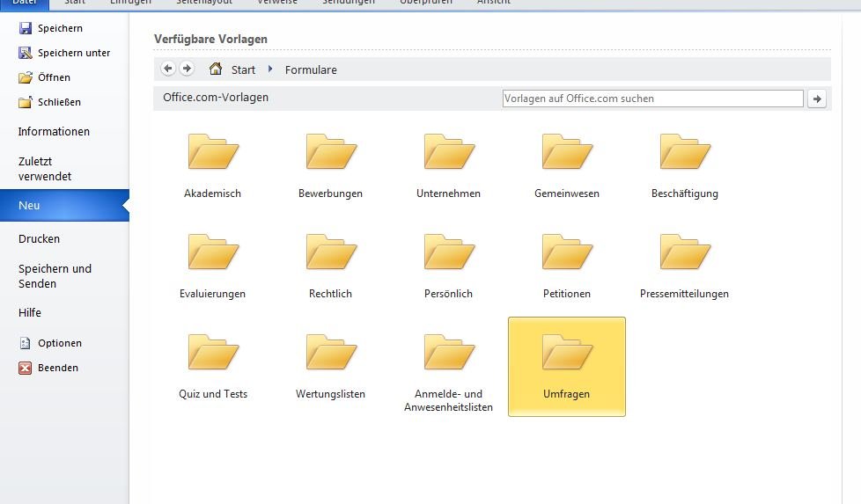Click the Öffnen folder icon in sidebar

coord(26,77)
